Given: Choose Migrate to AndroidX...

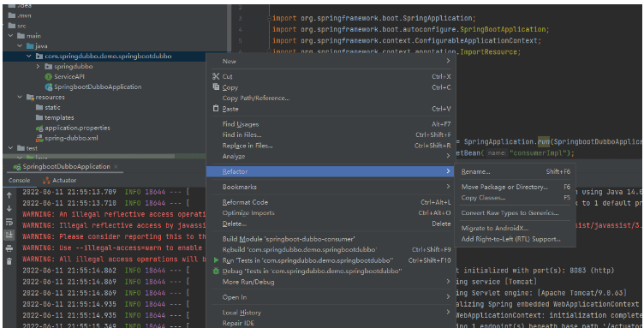Looking at the screenshot, I should 495,229.
